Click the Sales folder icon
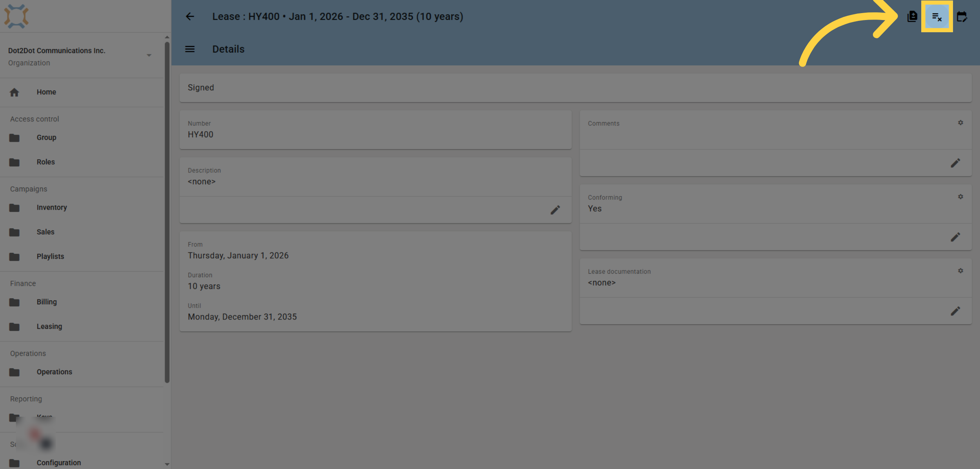The width and height of the screenshot is (980, 469). (14, 232)
